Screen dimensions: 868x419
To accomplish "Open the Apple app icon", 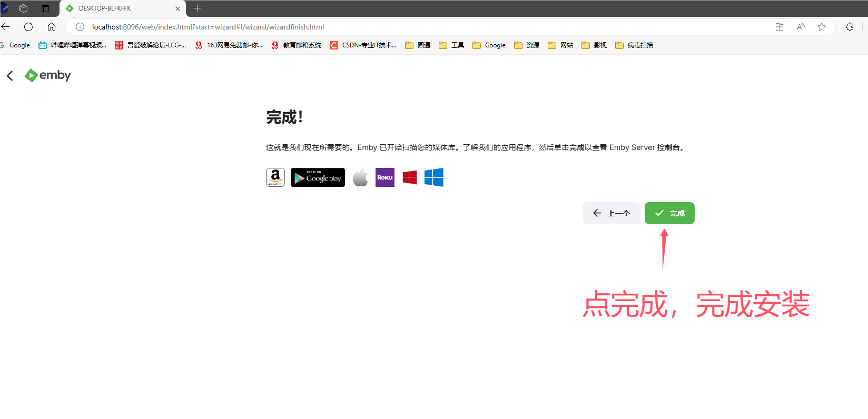I will pyautogui.click(x=360, y=177).
